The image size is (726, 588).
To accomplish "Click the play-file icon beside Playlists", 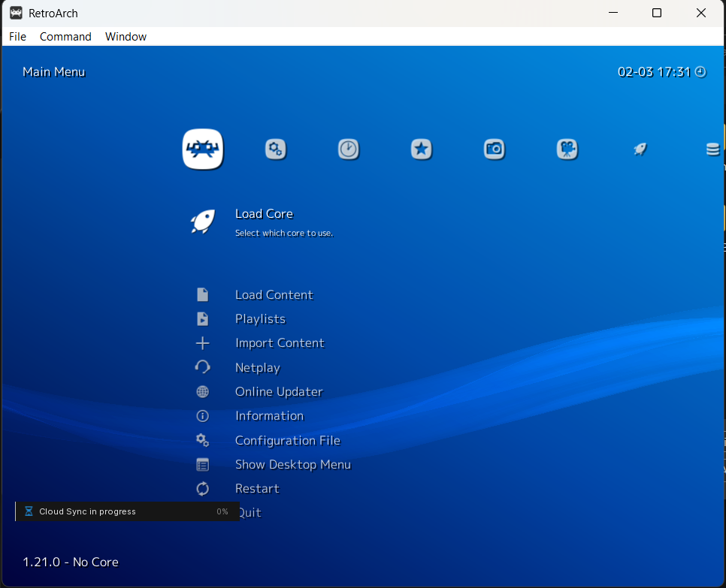I will 202,318.
